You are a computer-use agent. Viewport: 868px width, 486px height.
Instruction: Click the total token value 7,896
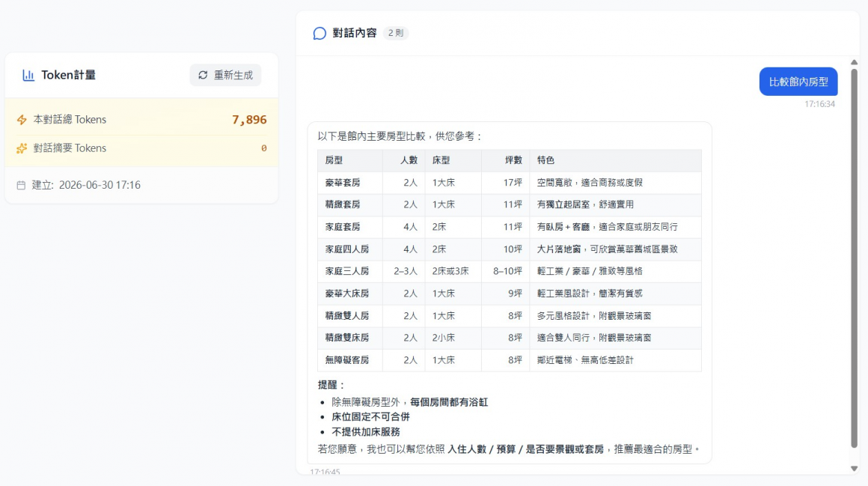click(x=249, y=120)
